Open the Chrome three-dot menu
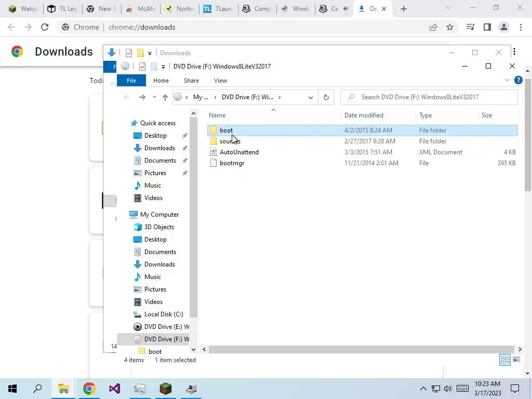This screenshot has width=532, height=399. pos(521,27)
